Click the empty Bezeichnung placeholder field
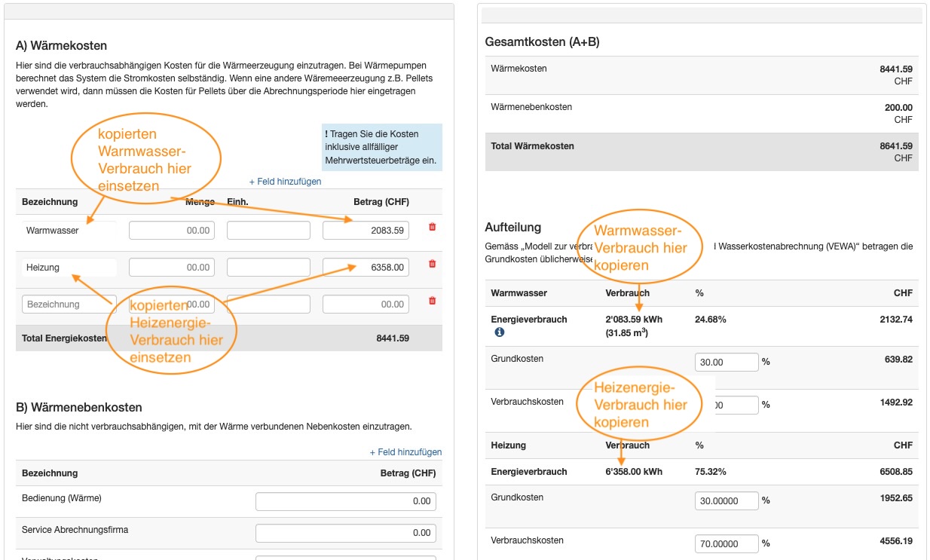The width and height of the screenshot is (930, 560). pyautogui.click(x=69, y=304)
